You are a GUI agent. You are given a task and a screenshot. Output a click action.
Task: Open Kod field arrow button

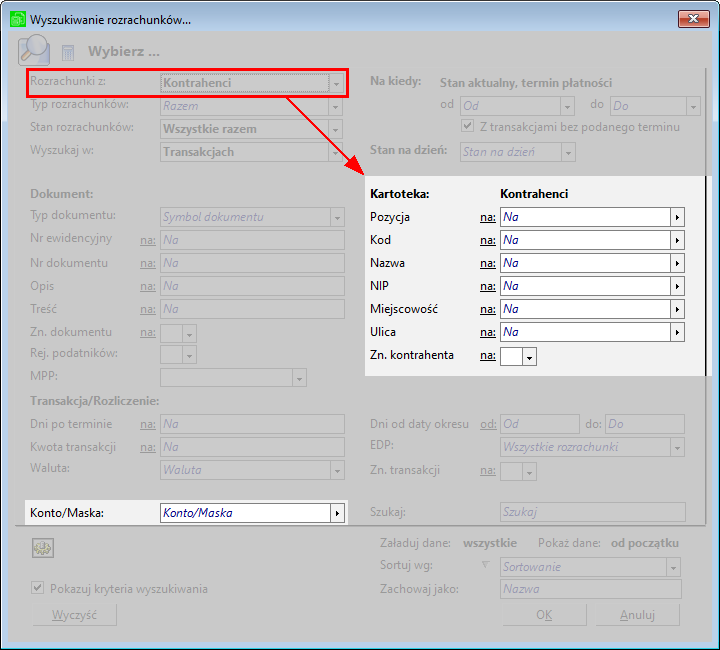pos(677,240)
